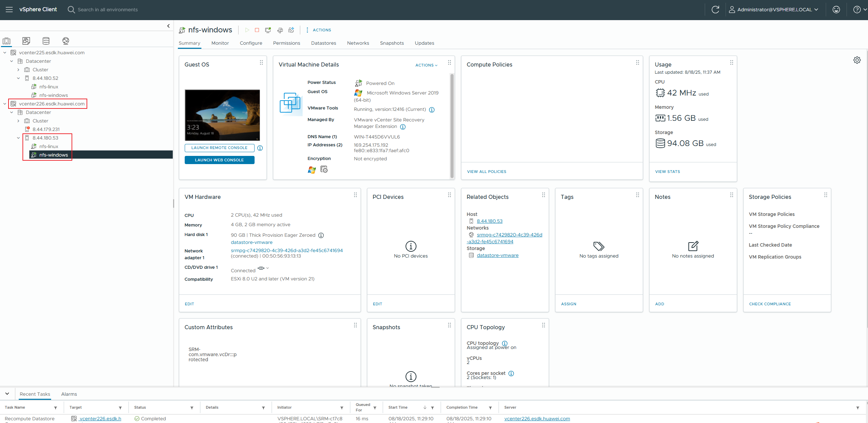Click the VM console screenshot thumbnail
This screenshot has width=868, height=423.
222,115
